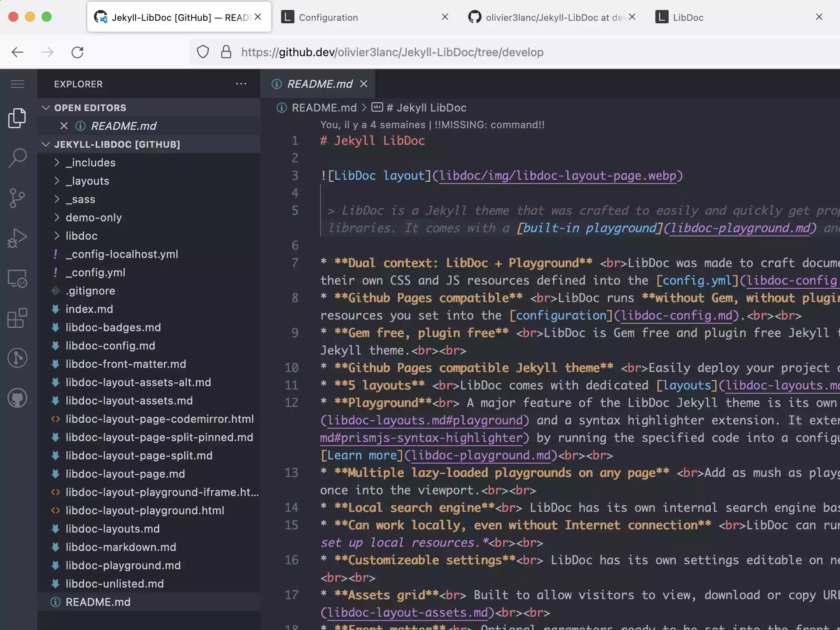Screen dimensions: 840x630
Task: Expand the libdoc folder in Explorer
Action: click(82, 236)
